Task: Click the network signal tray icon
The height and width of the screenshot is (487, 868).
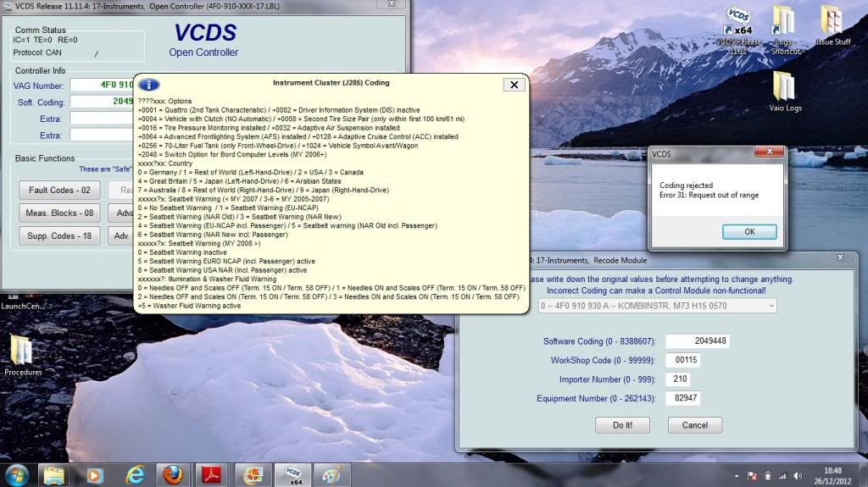Action: [x=782, y=476]
